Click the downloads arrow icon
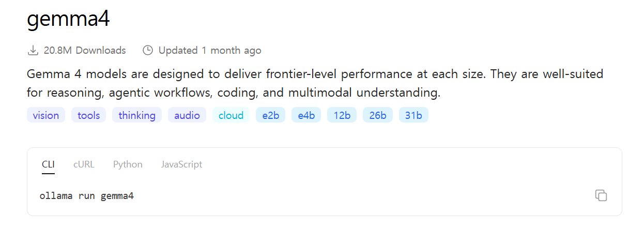Viewport: 644px width, 229px height. 33,50
